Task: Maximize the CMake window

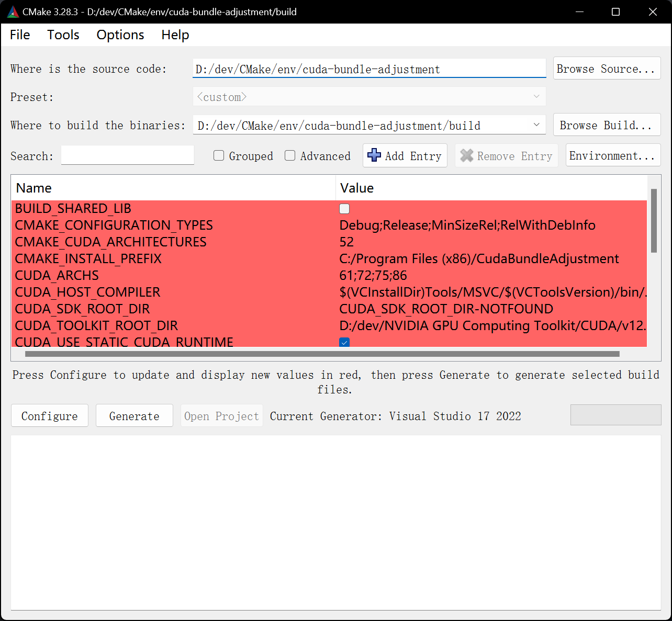Action: pos(616,12)
